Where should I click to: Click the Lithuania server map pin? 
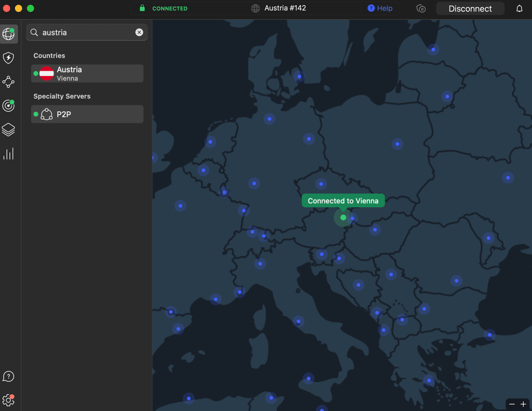coord(447,97)
